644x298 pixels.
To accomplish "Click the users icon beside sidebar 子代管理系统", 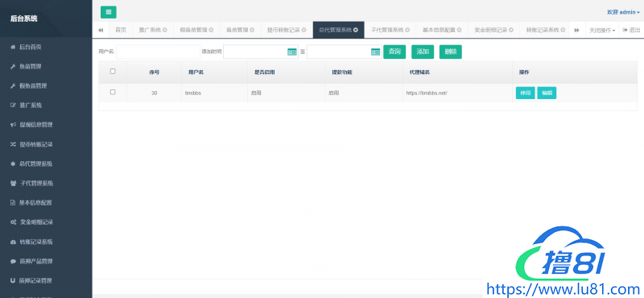I will (13, 184).
